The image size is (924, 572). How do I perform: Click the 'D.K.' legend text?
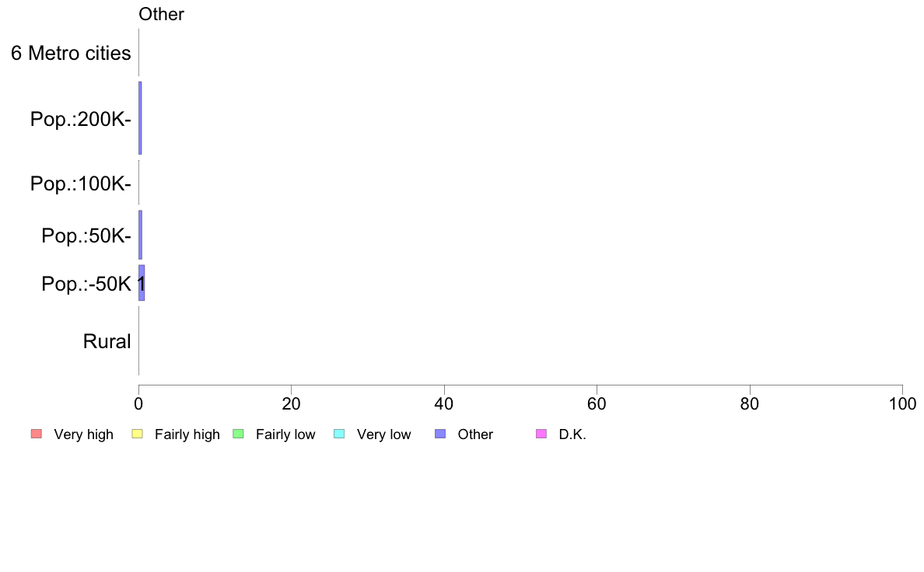(572, 434)
